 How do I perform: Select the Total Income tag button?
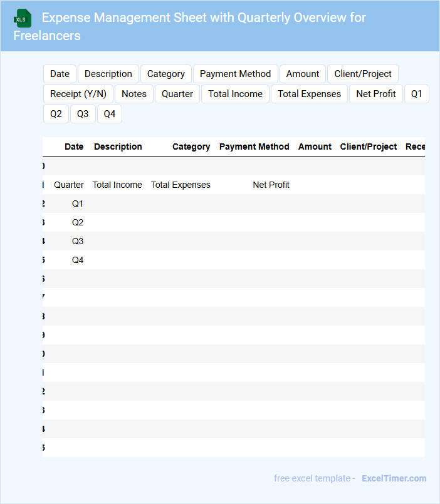click(x=235, y=94)
